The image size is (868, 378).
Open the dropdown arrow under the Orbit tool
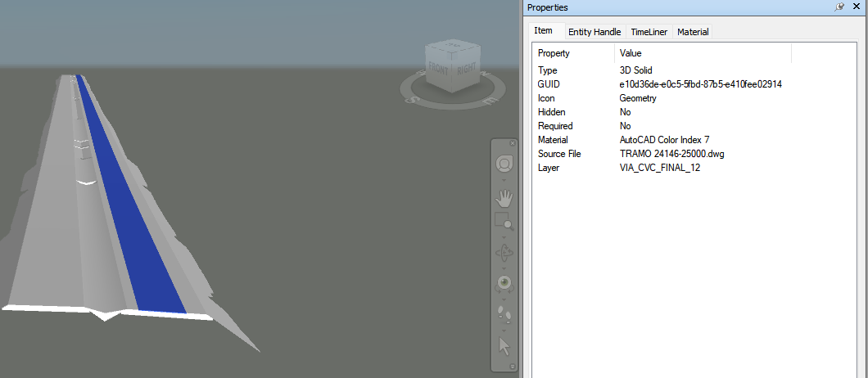504,268
